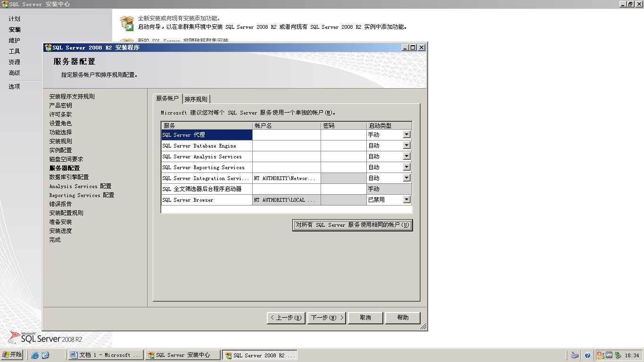644x362 pixels.
Task: Click 功能选择 wizard step
Action: coord(60,132)
